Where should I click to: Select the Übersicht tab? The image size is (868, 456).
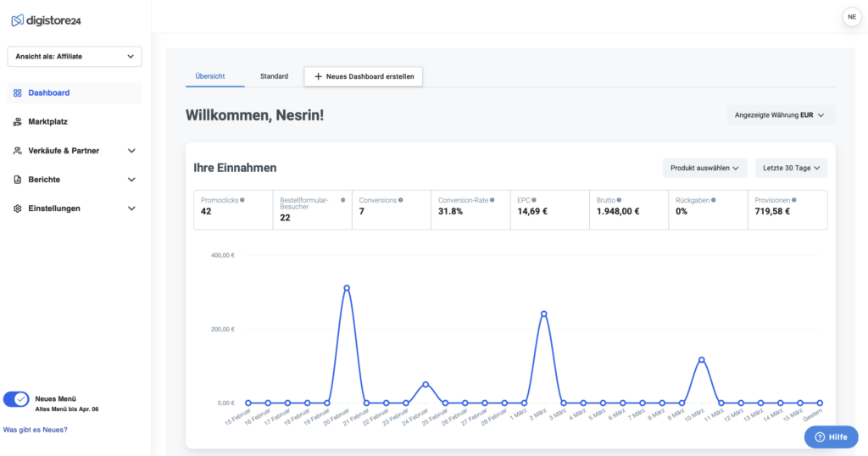(x=210, y=76)
